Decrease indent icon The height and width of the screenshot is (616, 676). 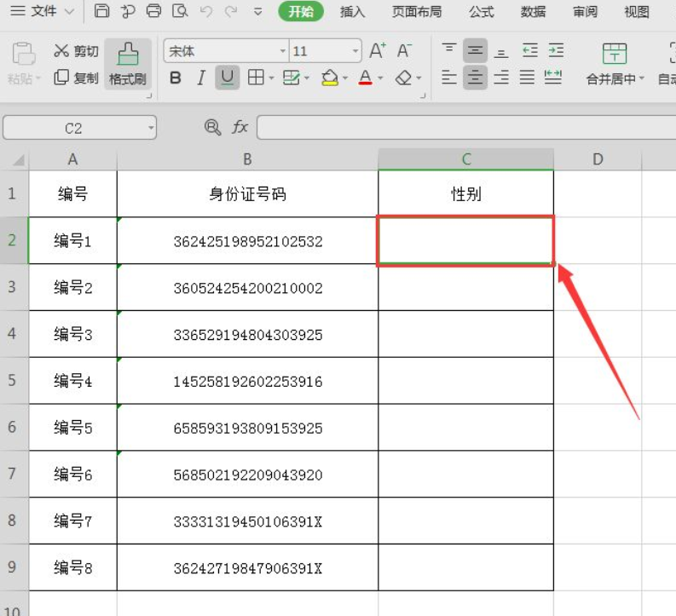click(530, 50)
